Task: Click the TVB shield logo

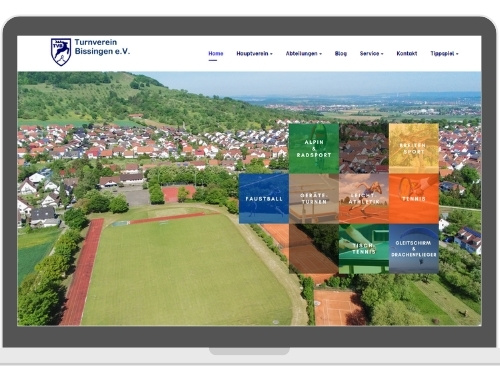Action: click(61, 52)
